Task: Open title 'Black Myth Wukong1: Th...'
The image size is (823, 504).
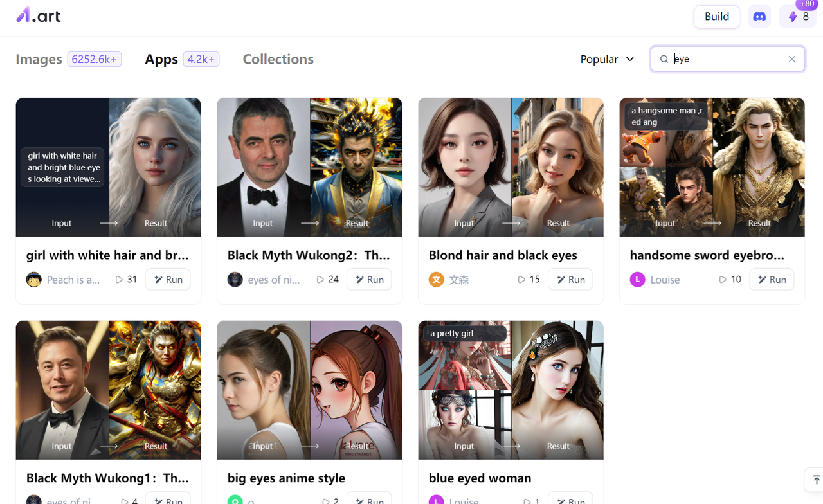Action: (x=107, y=478)
